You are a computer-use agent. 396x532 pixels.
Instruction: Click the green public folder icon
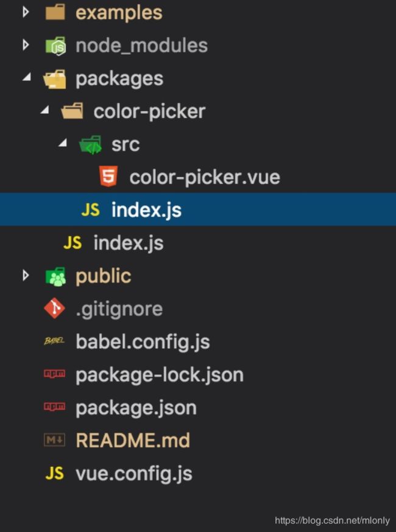[x=55, y=276]
